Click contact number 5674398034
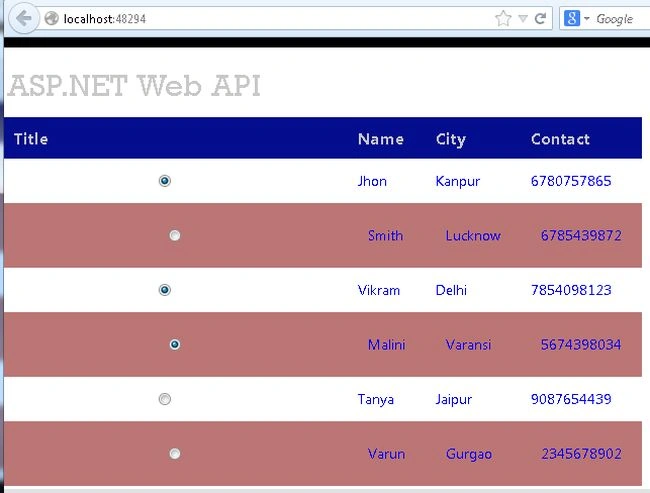Viewport: 650px width, 493px height. pyautogui.click(x=581, y=345)
